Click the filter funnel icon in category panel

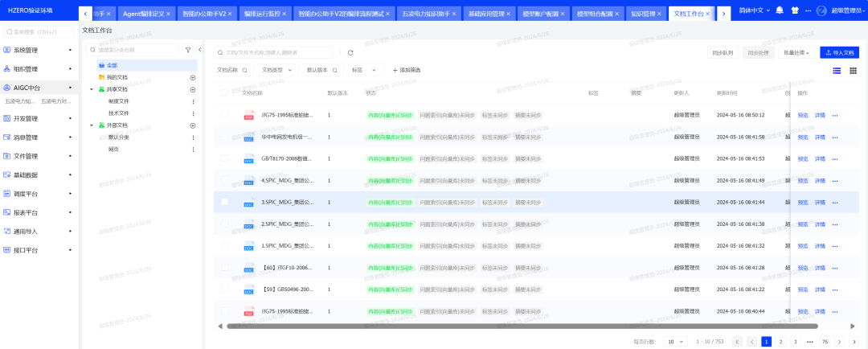(x=187, y=50)
